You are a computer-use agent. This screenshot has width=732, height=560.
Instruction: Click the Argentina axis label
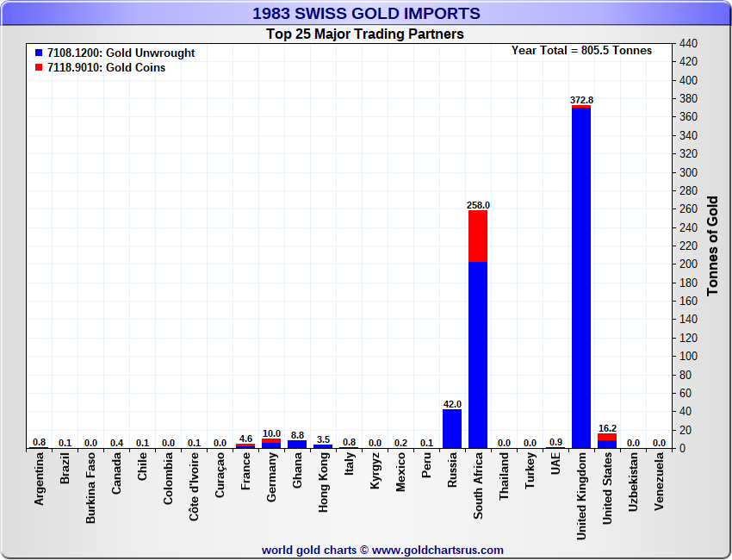tap(39, 479)
